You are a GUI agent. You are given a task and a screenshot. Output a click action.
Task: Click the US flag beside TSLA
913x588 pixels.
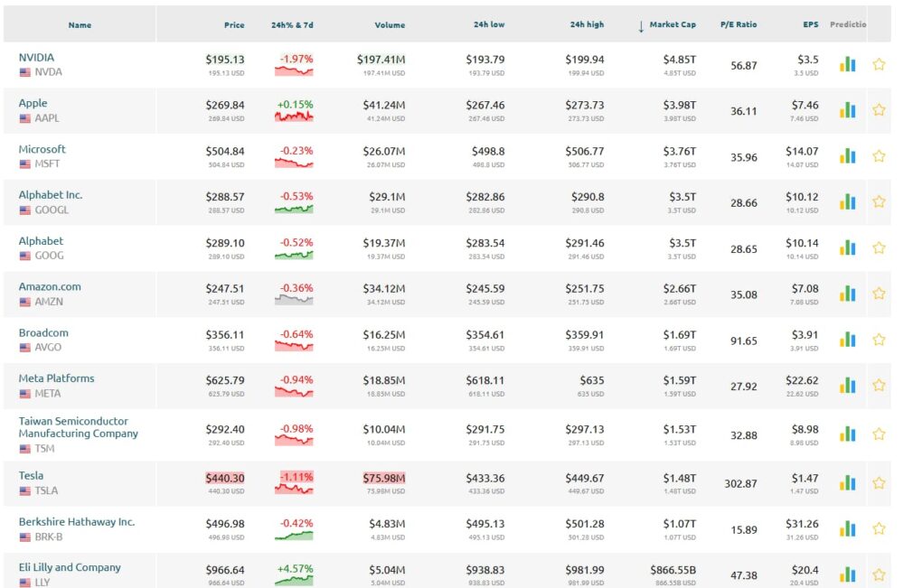click(x=25, y=491)
